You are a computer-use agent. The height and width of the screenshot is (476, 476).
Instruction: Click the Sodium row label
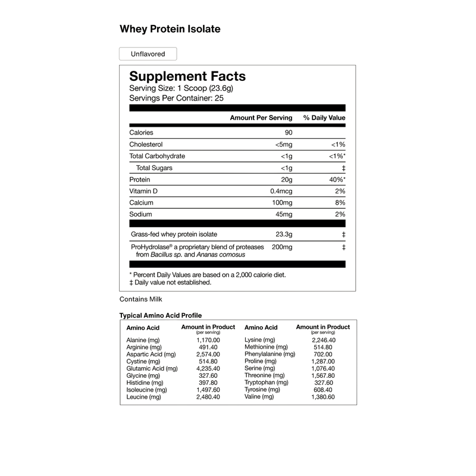pos(140,214)
